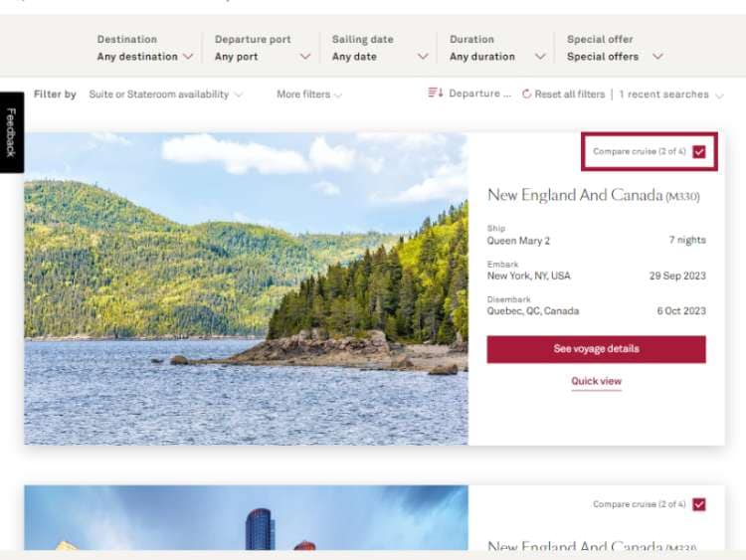Open the More filters dropdown
The image size is (746, 560).
[x=309, y=94]
